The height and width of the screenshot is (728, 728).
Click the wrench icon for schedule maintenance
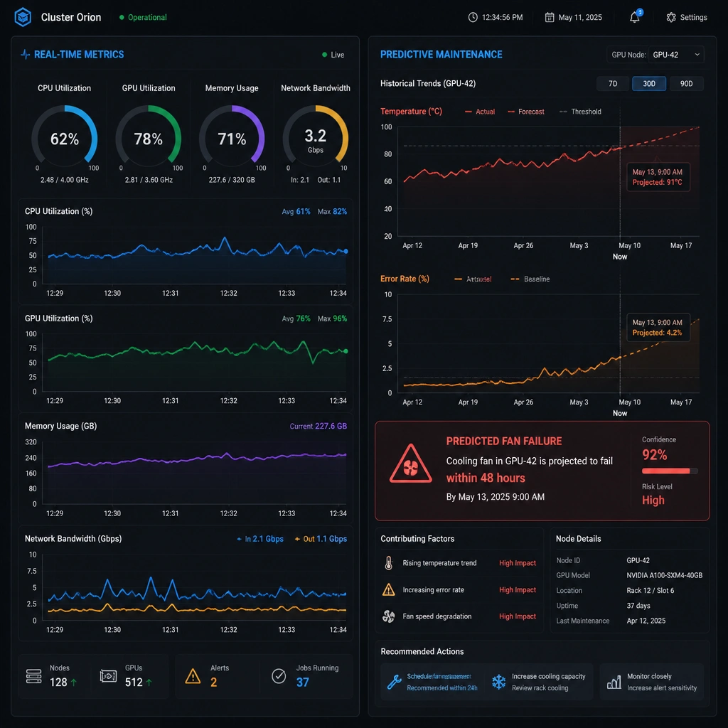(394, 682)
